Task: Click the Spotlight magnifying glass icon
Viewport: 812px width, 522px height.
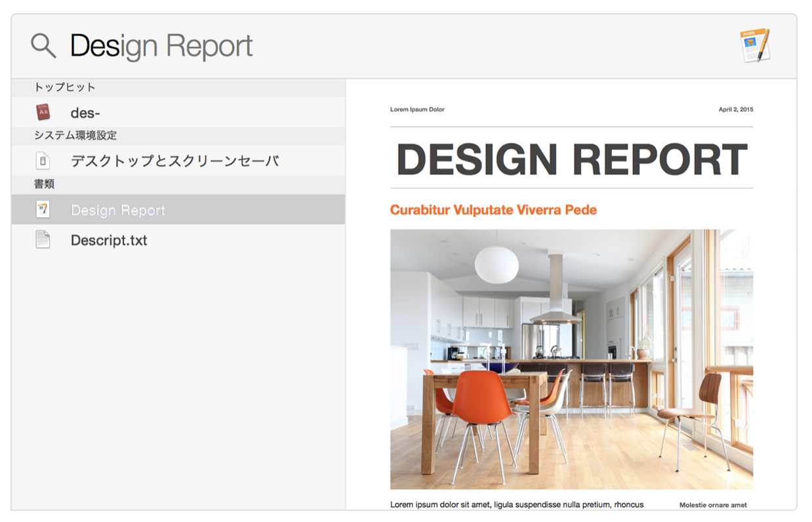Action: pos(43,45)
